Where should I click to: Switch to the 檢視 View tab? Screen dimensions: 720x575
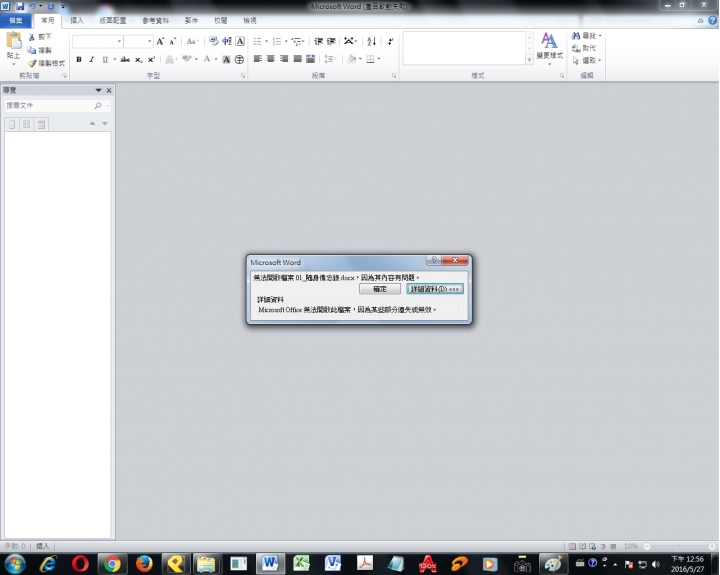coord(250,21)
